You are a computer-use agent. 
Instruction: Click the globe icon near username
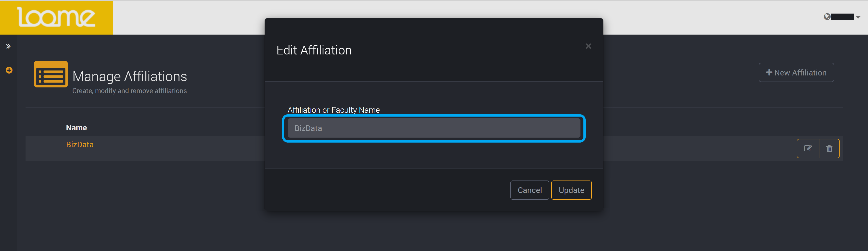click(x=827, y=17)
